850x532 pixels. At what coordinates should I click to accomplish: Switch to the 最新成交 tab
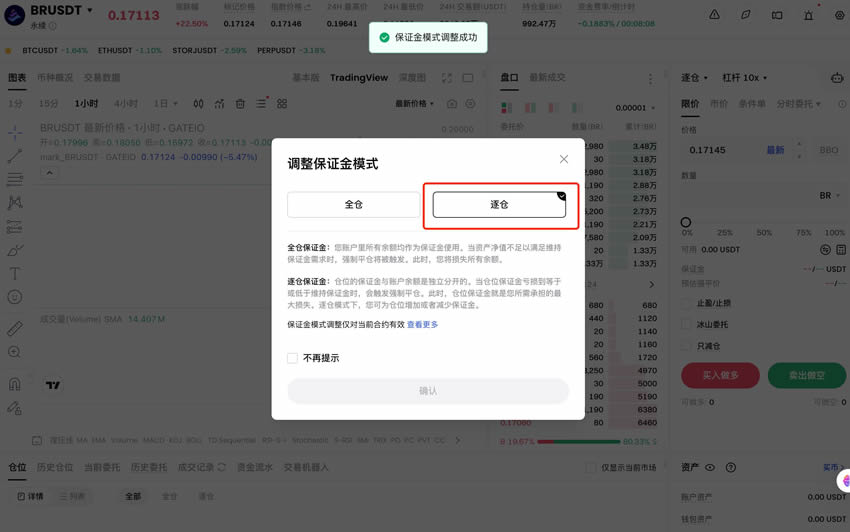point(547,78)
